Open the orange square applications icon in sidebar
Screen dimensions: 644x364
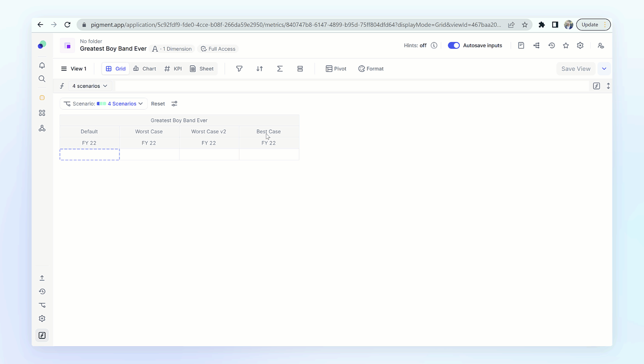42,98
